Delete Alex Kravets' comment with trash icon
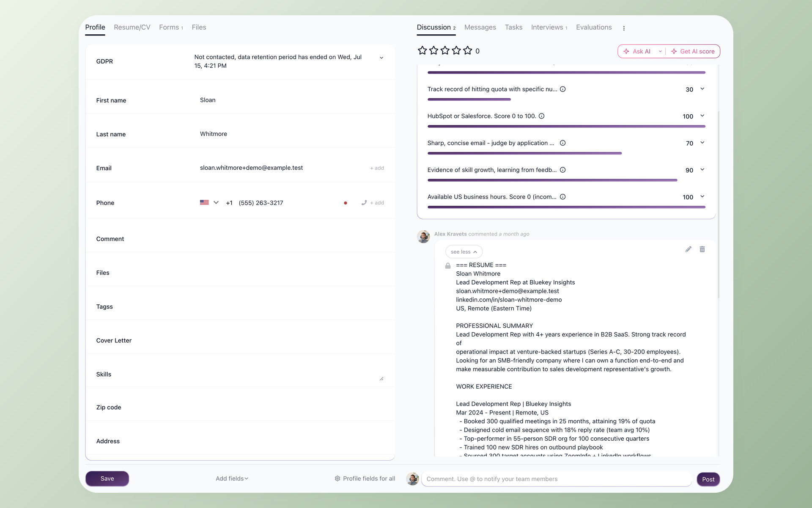 pyautogui.click(x=702, y=249)
